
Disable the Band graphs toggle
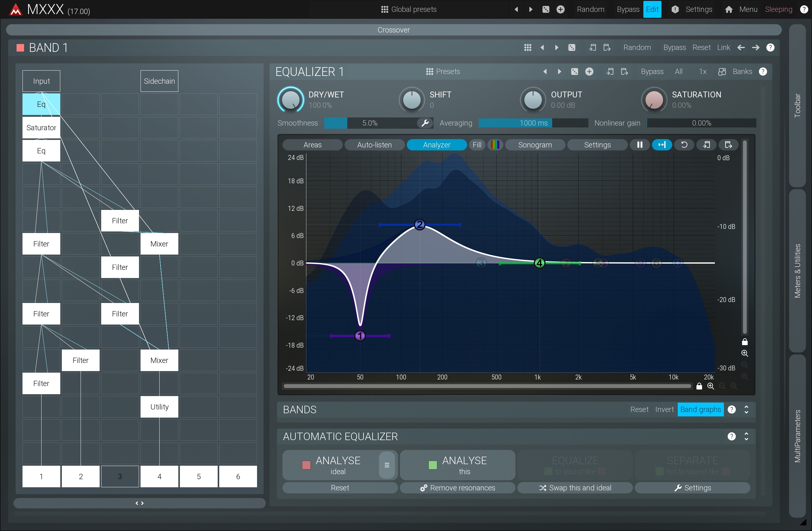coord(700,409)
